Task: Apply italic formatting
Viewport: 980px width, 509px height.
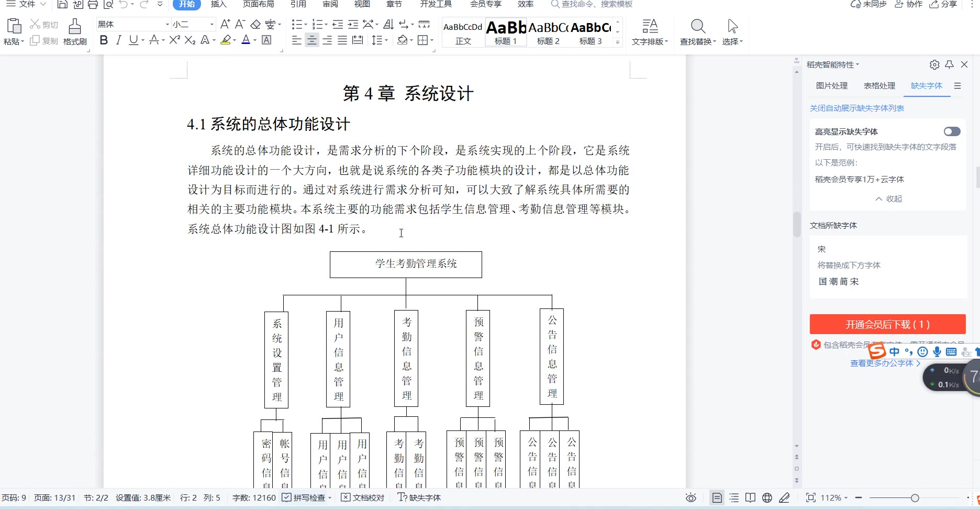Action: tap(118, 40)
